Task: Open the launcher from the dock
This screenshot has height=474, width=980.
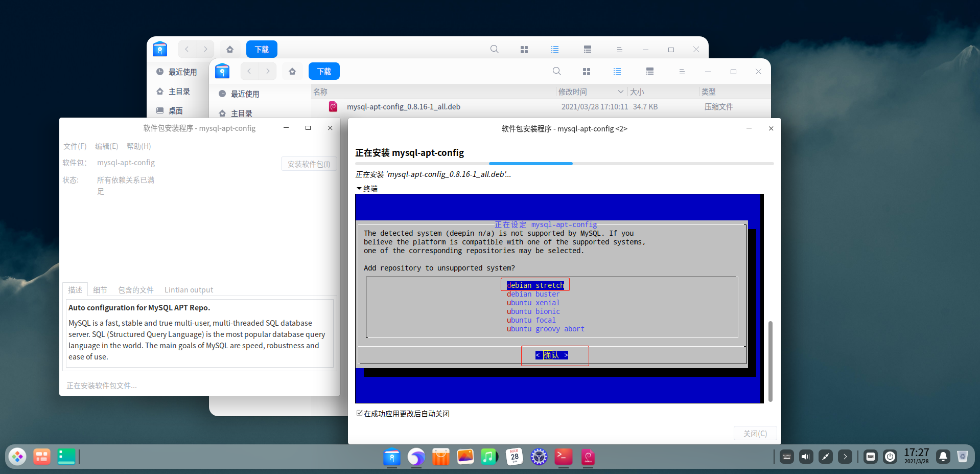Action: tap(17, 457)
